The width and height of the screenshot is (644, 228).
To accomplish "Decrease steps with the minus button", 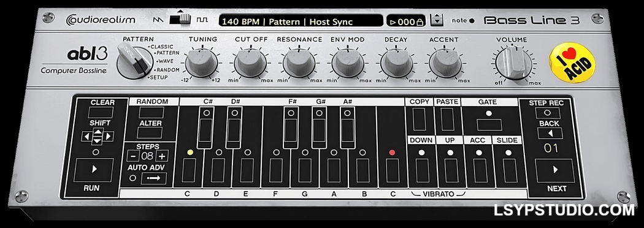I will tap(133, 156).
